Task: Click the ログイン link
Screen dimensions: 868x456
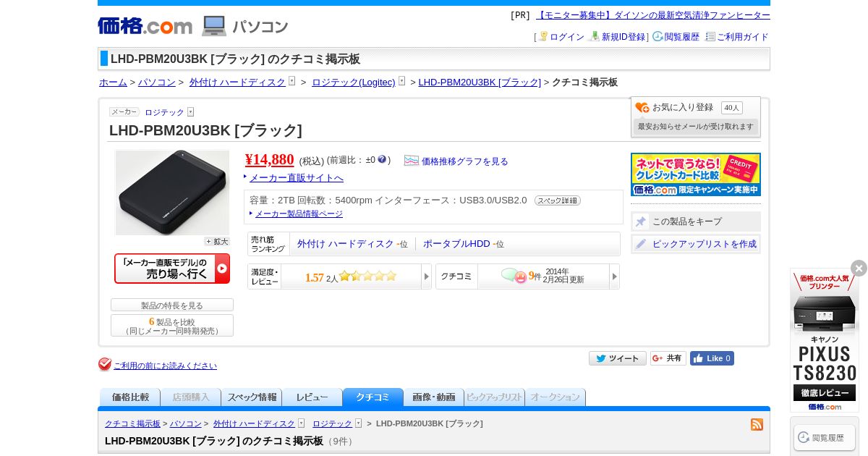Action: point(567,37)
